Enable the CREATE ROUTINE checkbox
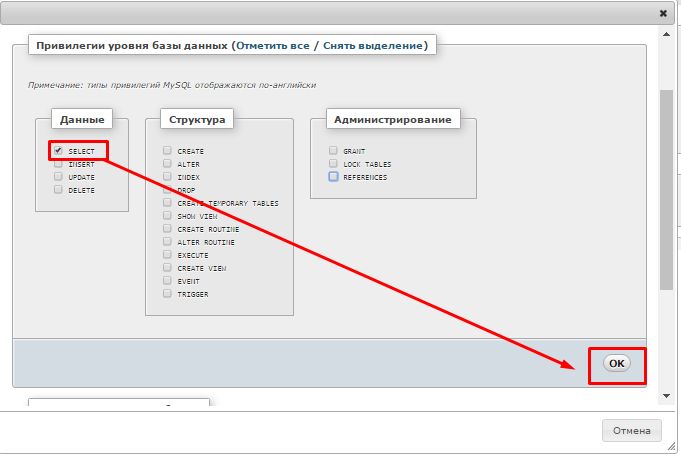 tap(167, 229)
